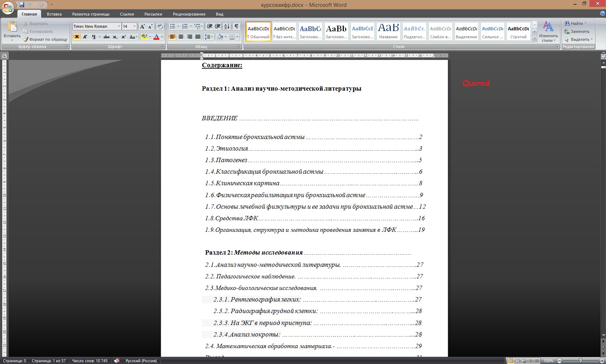Switch to Рецензирование tab
The width and height of the screenshot is (606, 364).
189,14
